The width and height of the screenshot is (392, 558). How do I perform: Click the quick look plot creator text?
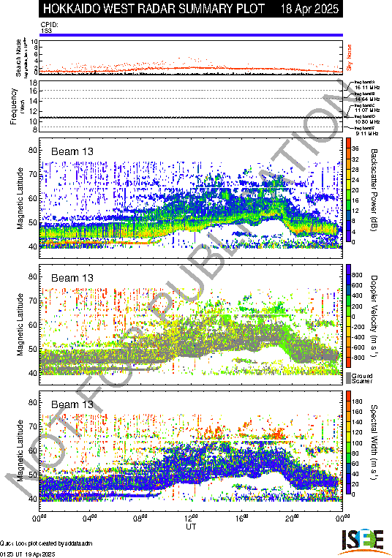(46, 543)
